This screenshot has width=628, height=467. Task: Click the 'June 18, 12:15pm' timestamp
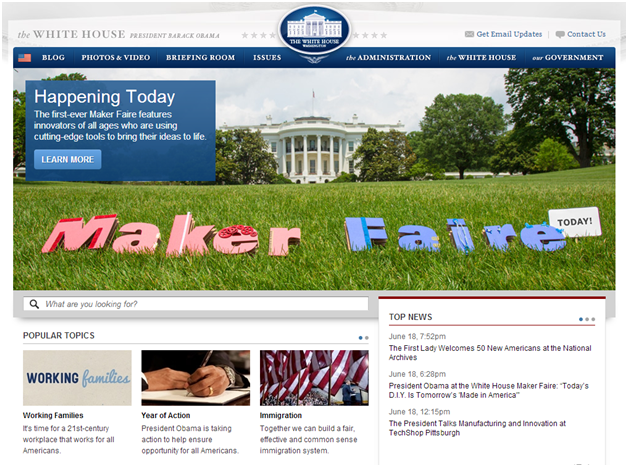pyautogui.click(x=419, y=412)
